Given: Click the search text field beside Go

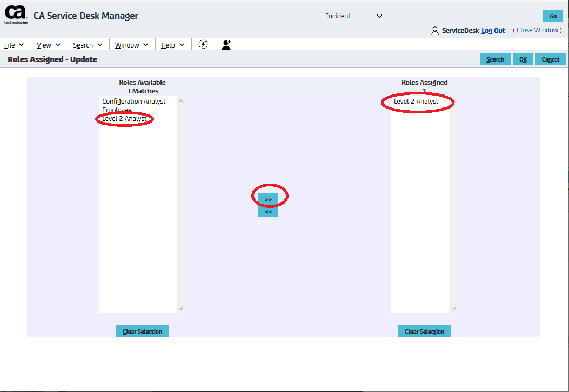Looking at the screenshot, I should pyautogui.click(x=463, y=16).
